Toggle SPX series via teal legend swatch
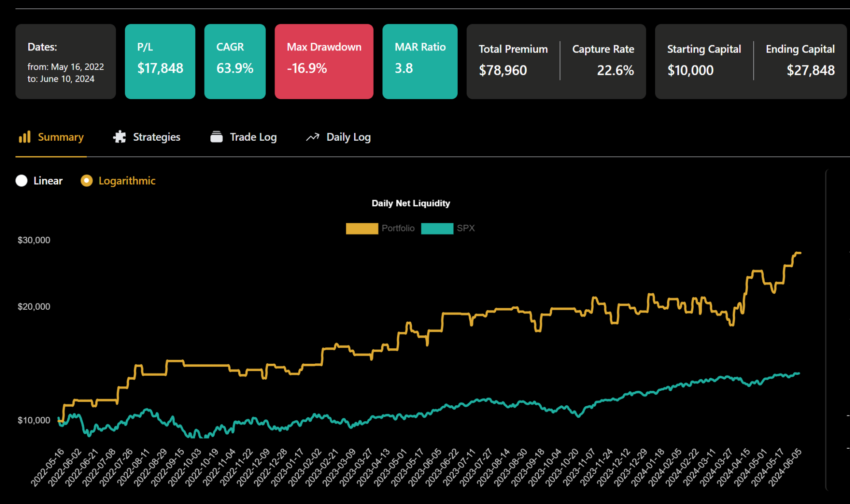Viewport: 850px width, 504px height. coord(437,228)
